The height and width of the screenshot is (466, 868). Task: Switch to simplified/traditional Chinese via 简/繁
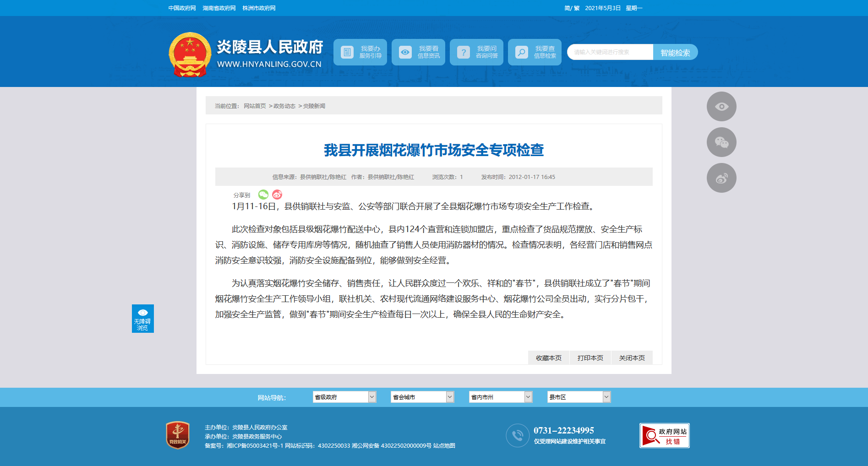coord(572,8)
